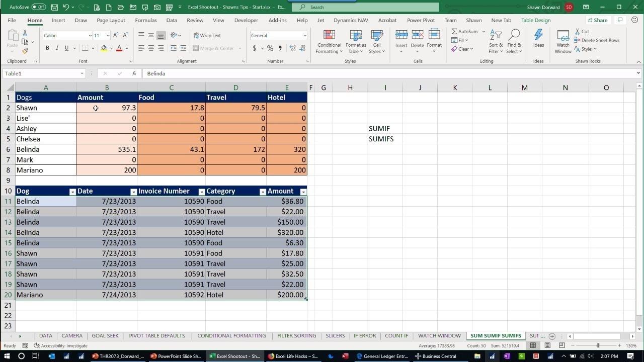
Task: Click the Decrease Decimal icon
Action: click(x=302, y=48)
